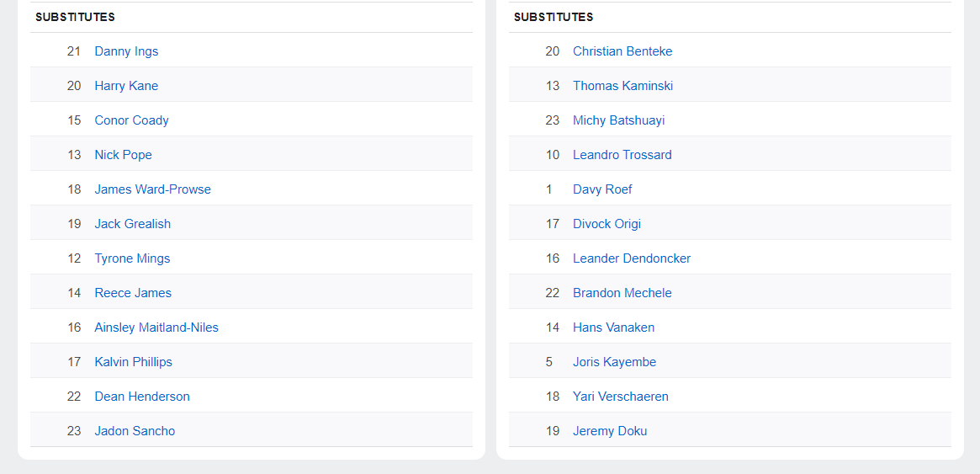Click Jeremy Doku name

pyautogui.click(x=610, y=431)
